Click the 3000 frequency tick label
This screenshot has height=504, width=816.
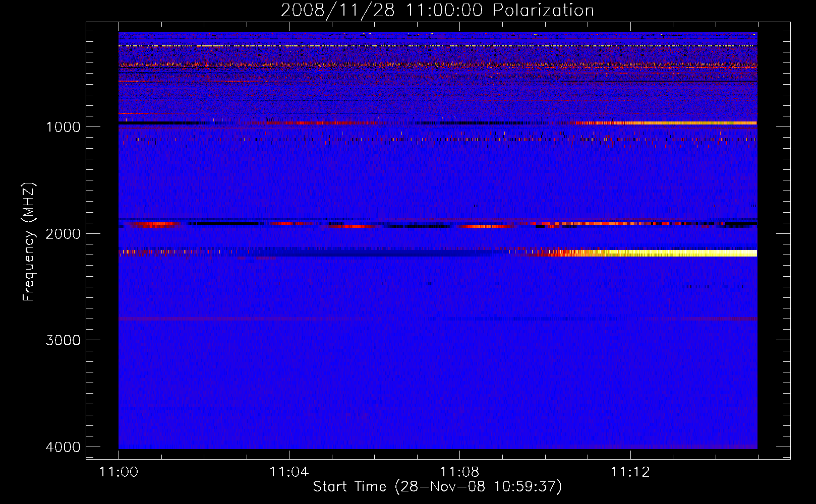pyautogui.click(x=63, y=340)
